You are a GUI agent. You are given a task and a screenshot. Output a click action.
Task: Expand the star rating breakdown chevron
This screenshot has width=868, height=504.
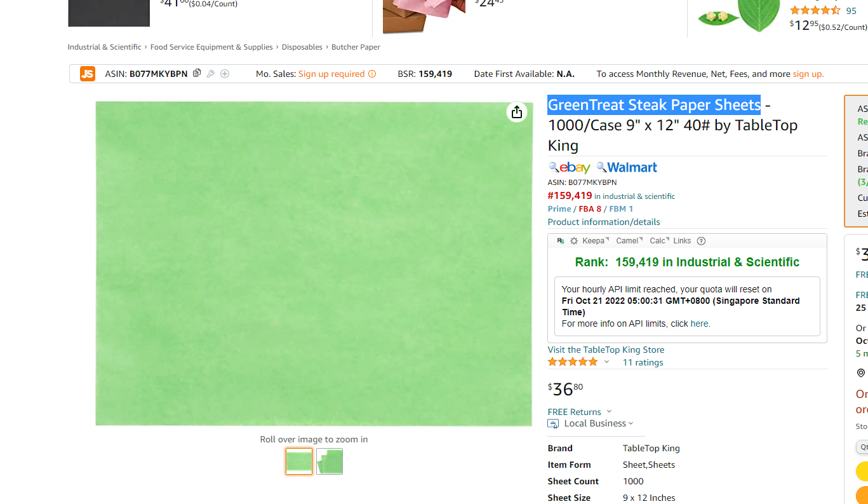point(606,362)
